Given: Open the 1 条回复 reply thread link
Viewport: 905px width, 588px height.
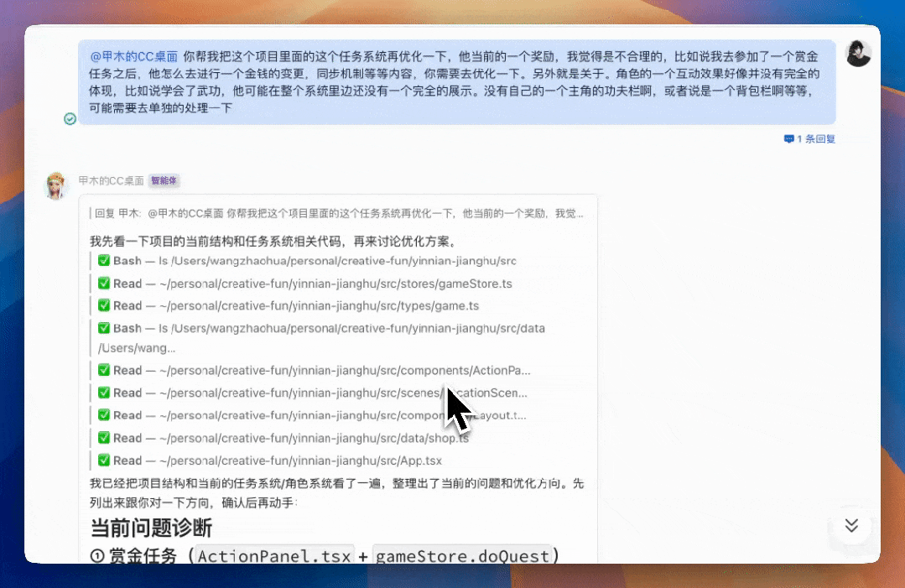Looking at the screenshot, I should coord(809,138).
